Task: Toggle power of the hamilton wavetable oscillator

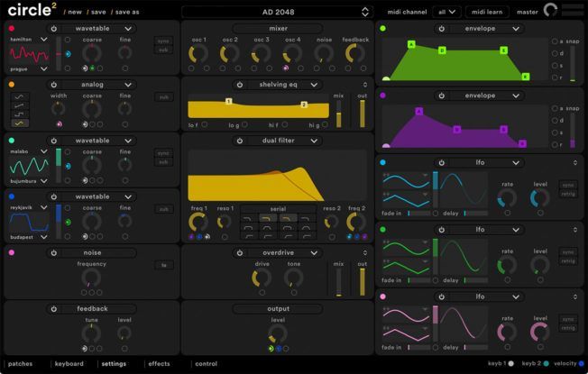Action: coord(54,29)
